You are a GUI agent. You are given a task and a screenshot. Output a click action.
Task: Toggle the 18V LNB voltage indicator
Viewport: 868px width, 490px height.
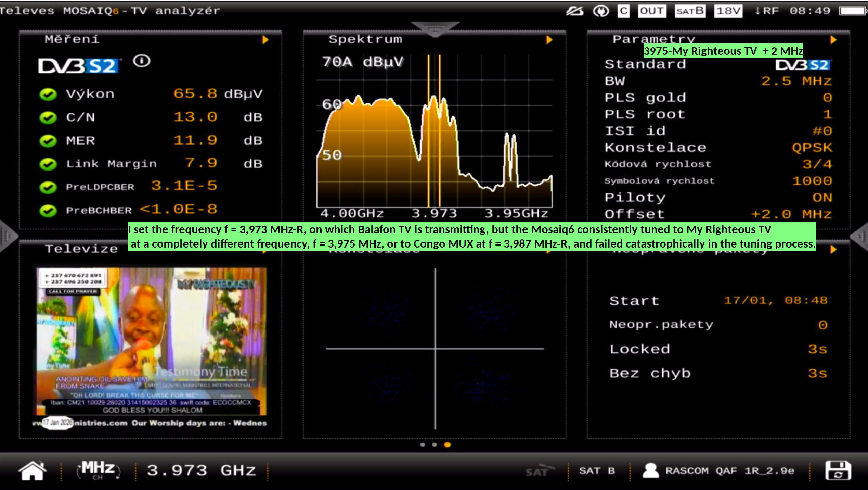(x=728, y=11)
